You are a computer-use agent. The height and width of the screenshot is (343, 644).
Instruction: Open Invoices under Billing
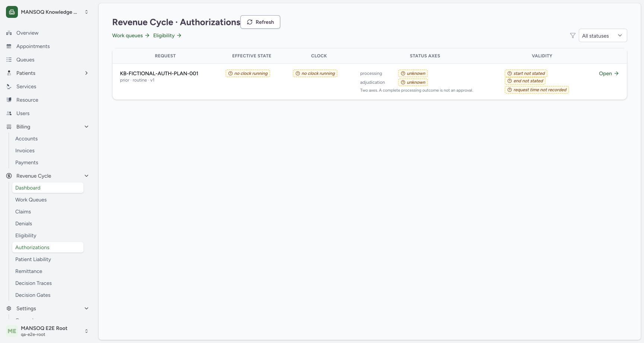tap(25, 150)
